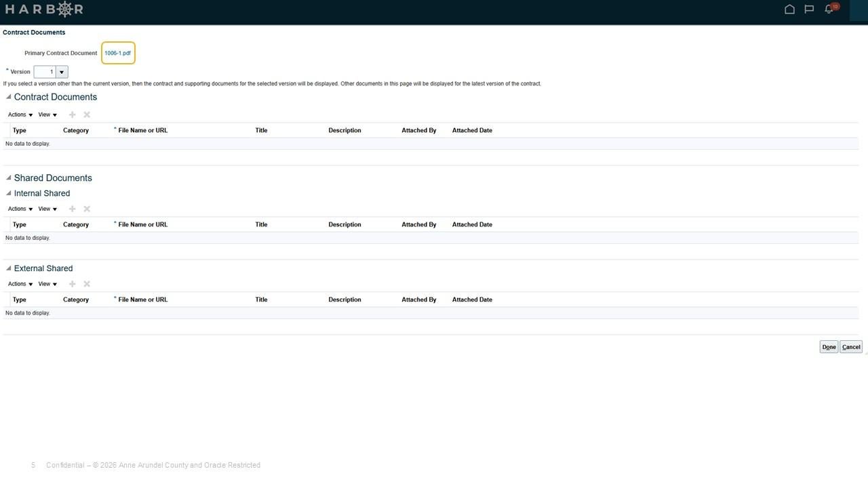Screen dimensions: 868x488
Task: Open View menu under Internal Shared
Action: pyautogui.click(x=47, y=209)
